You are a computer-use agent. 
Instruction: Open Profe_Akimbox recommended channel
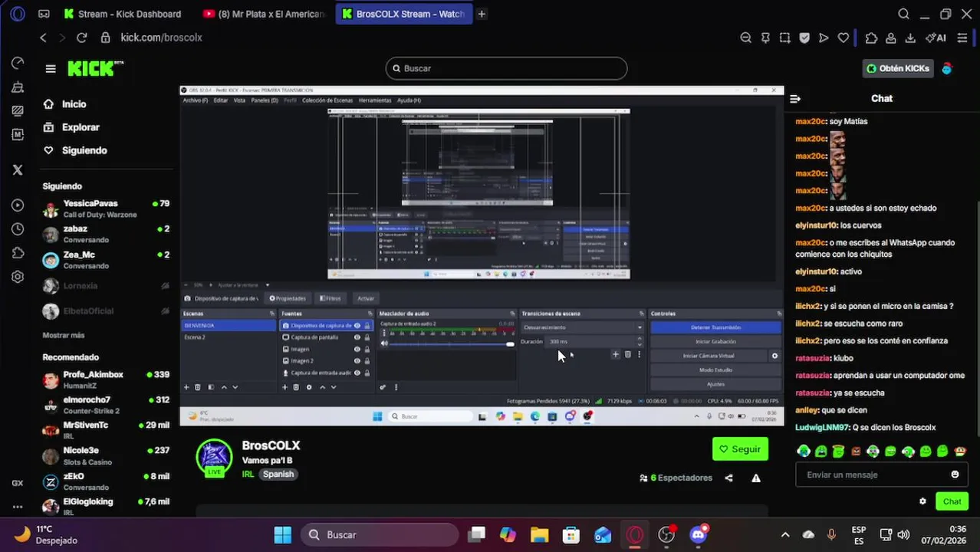[x=106, y=379]
